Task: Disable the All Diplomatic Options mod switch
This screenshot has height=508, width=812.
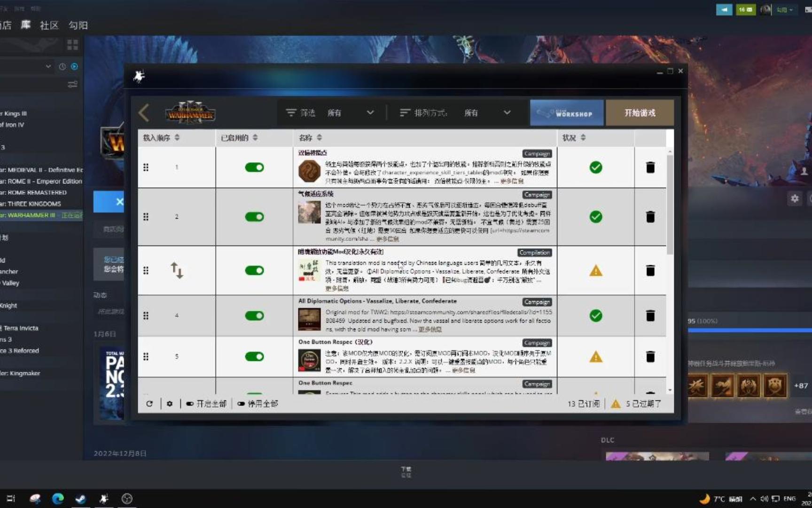Action: pyautogui.click(x=254, y=316)
